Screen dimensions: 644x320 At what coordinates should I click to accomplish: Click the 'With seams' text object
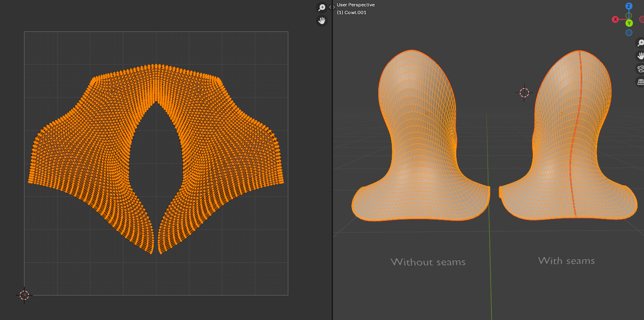[x=566, y=260]
